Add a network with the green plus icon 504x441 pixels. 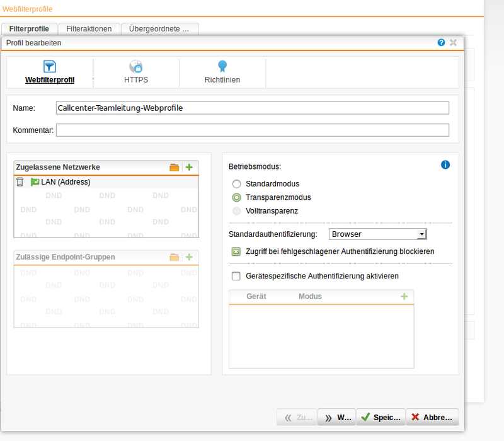(x=188, y=167)
